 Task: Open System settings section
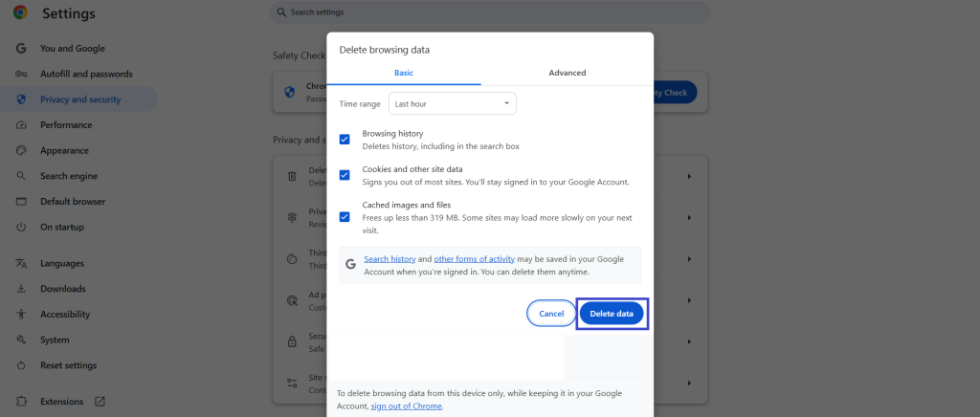pyautogui.click(x=55, y=340)
